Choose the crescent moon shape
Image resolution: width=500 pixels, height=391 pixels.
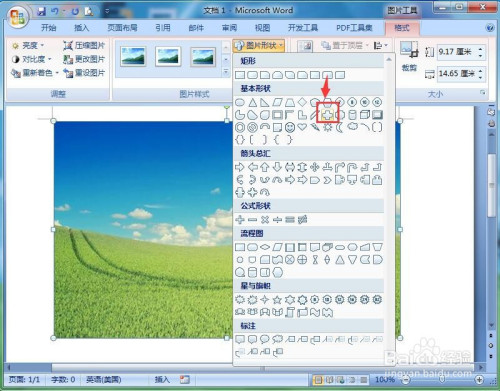pos(339,127)
